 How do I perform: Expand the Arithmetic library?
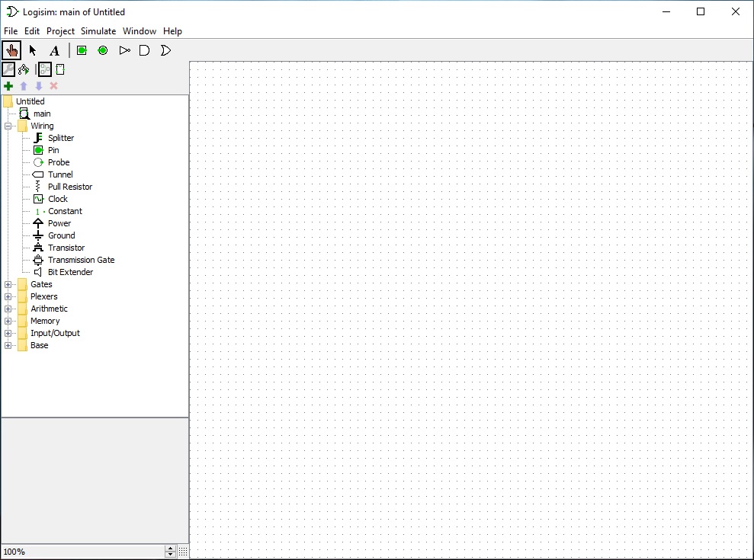coord(8,309)
